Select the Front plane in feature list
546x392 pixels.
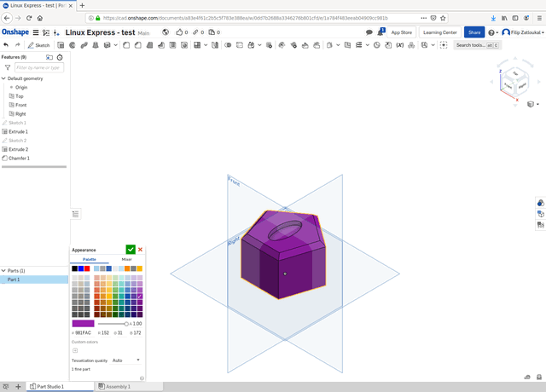[20, 105]
